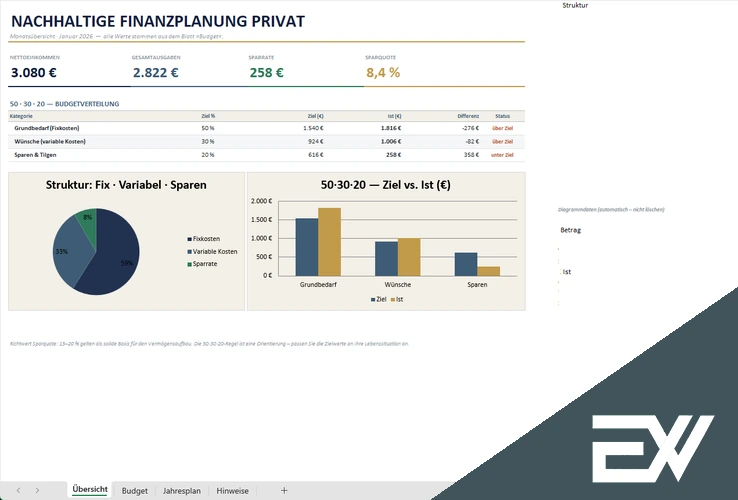Select the Betrag cell
The height and width of the screenshot is (500, 738).
pyautogui.click(x=570, y=230)
